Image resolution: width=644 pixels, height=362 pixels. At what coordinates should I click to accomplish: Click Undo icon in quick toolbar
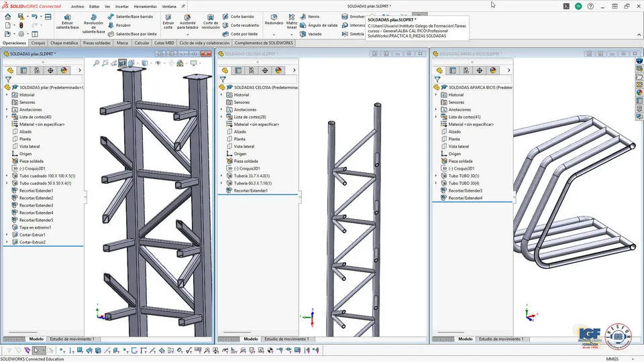[x=34, y=16]
